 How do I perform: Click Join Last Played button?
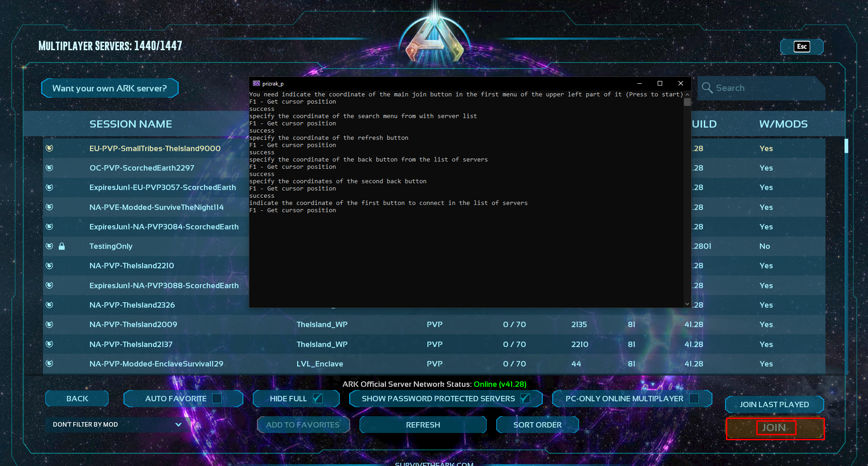(774, 404)
